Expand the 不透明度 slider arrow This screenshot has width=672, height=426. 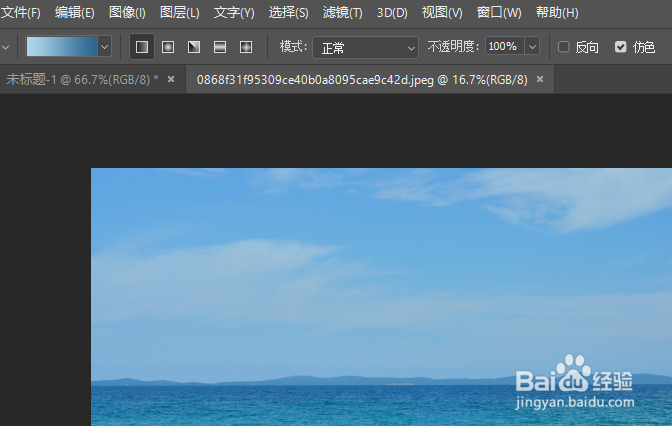point(532,46)
